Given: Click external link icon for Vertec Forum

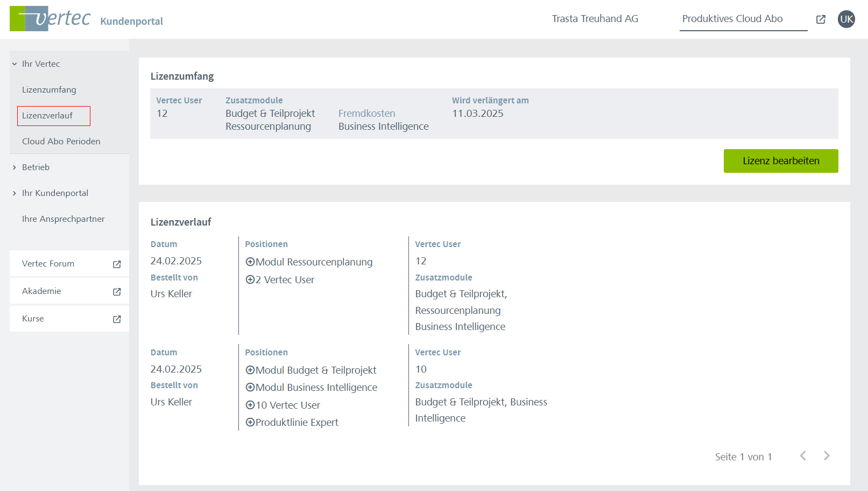Looking at the screenshot, I should [x=117, y=264].
